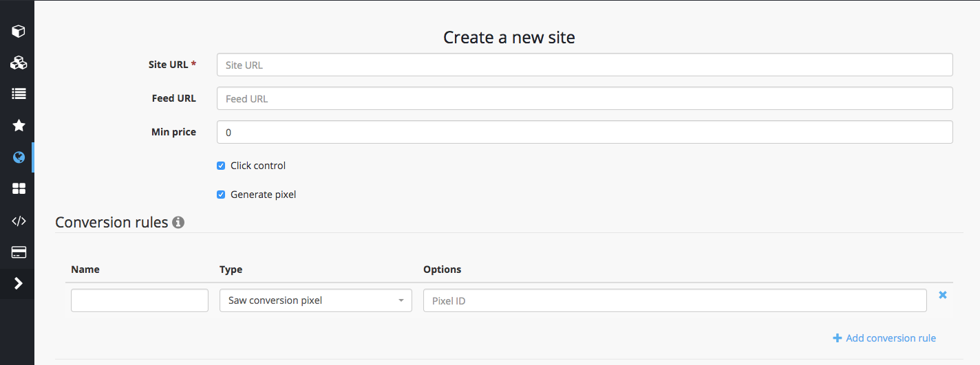
Task: Select the Min price input field
Action: coord(584,133)
